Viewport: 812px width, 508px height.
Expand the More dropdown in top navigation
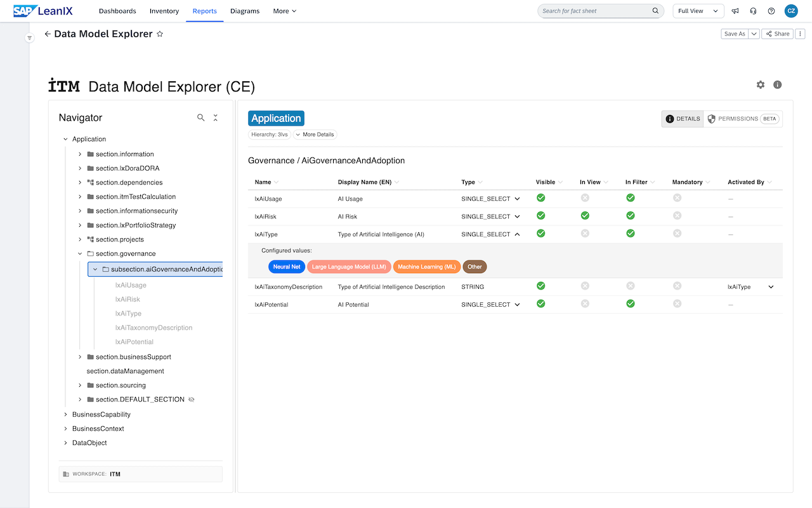pos(284,11)
